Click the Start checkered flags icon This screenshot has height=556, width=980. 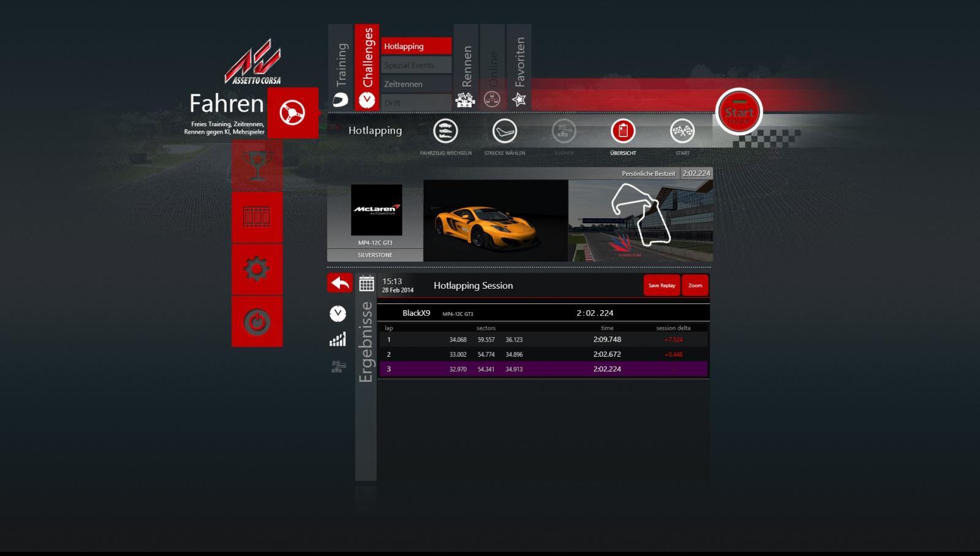point(682,131)
